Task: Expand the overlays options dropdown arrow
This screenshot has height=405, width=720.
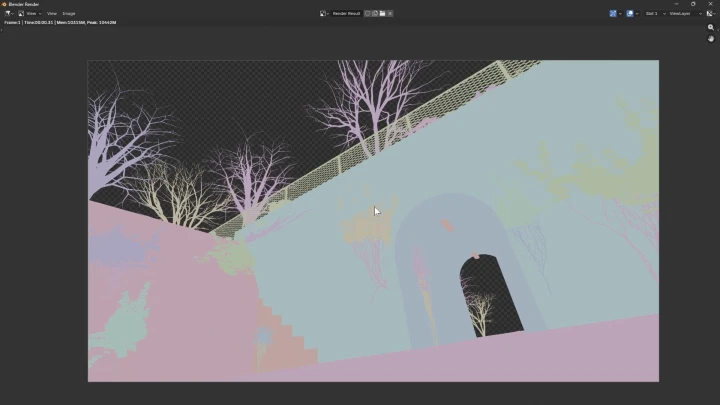Action: coord(637,14)
